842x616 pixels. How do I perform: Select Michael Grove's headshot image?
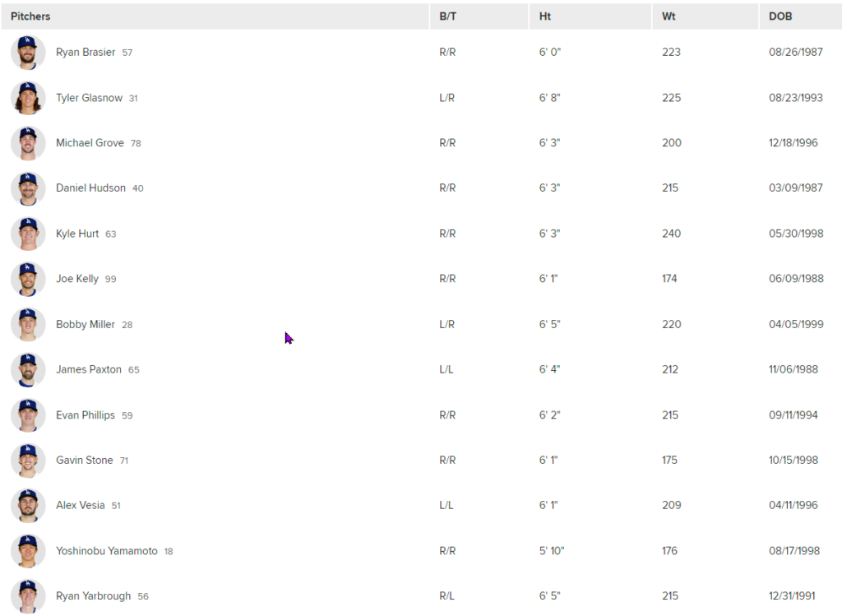(28, 143)
